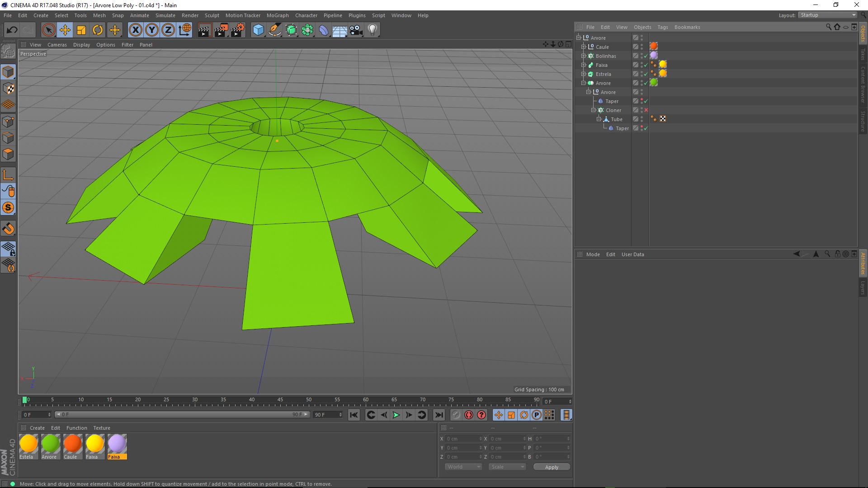Viewport: 868px width, 488px height.
Task: Click the Tube object in tree
Action: pyautogui.click(x=617, y=119)
